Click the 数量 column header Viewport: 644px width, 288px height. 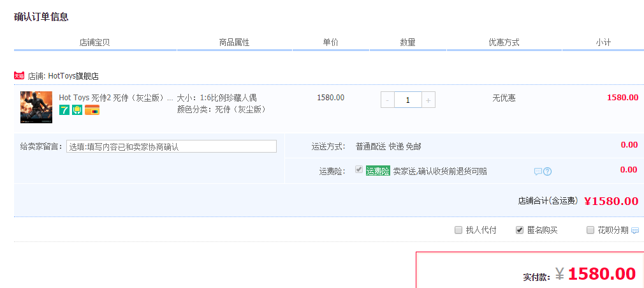click(408, 42)
